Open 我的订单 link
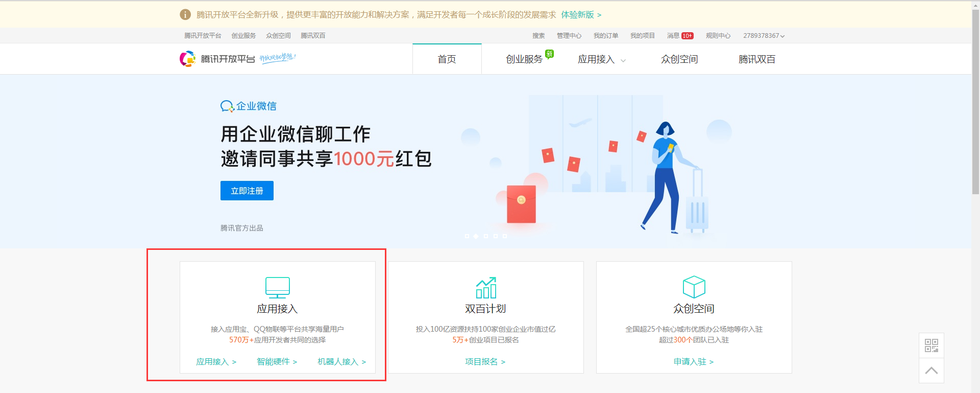Viewport: 980px width, 393px height. point(606,36)
